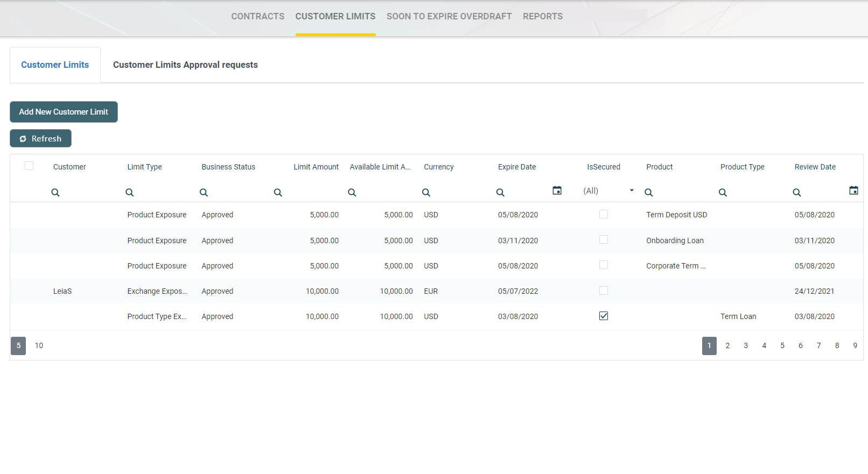Switch to the Contracts tab
This screenshot has width=868, height=474.
coord(257,17)
